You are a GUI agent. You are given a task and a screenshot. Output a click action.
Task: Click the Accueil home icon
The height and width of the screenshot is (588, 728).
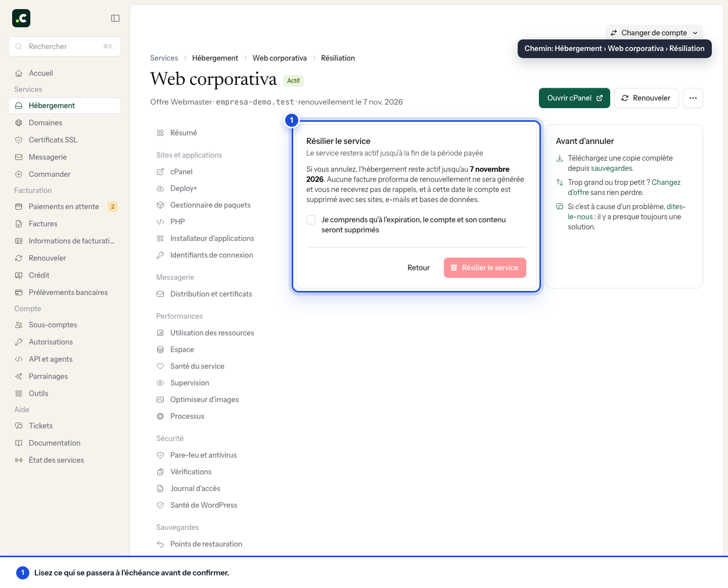19,73
